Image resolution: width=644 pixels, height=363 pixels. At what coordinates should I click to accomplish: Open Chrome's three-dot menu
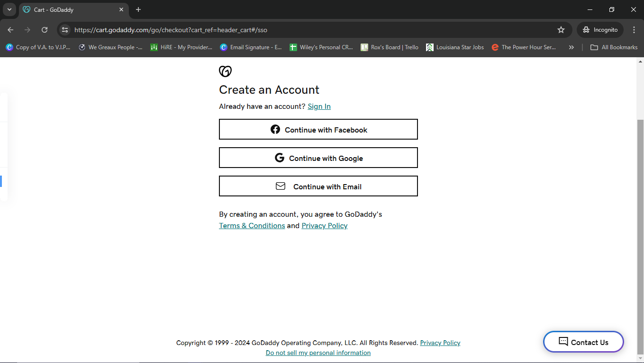point(634,29)
